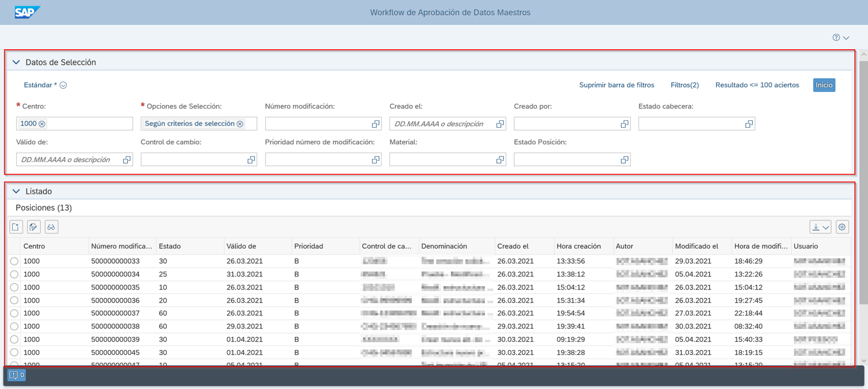This screenshot has width=868, height=389.
Task: Open value help for Prioridad número de modificación
Action: (x=375, y=160)
